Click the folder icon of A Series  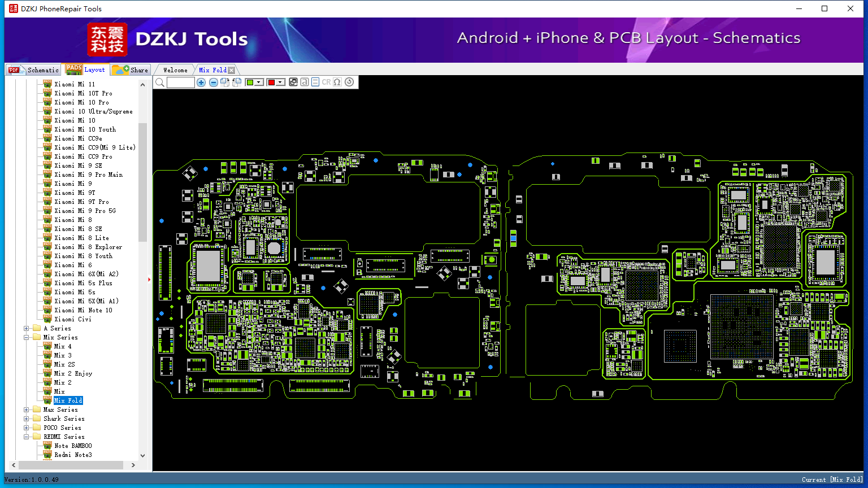[37, 328]
